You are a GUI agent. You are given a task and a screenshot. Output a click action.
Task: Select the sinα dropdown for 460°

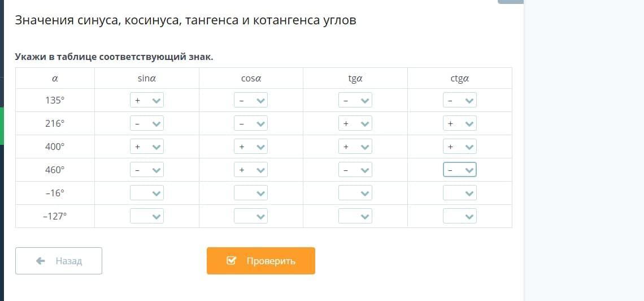click(146, 170)
